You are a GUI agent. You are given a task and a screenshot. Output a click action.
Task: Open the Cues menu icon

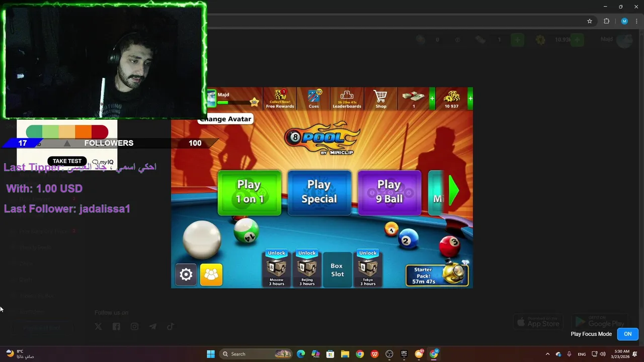[x=314, y=99]
